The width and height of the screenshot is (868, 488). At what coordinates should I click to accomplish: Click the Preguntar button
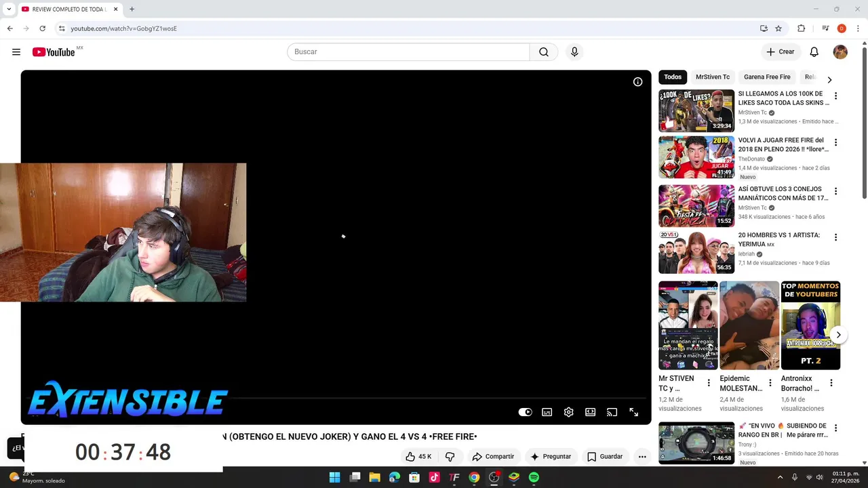[551, 457]
